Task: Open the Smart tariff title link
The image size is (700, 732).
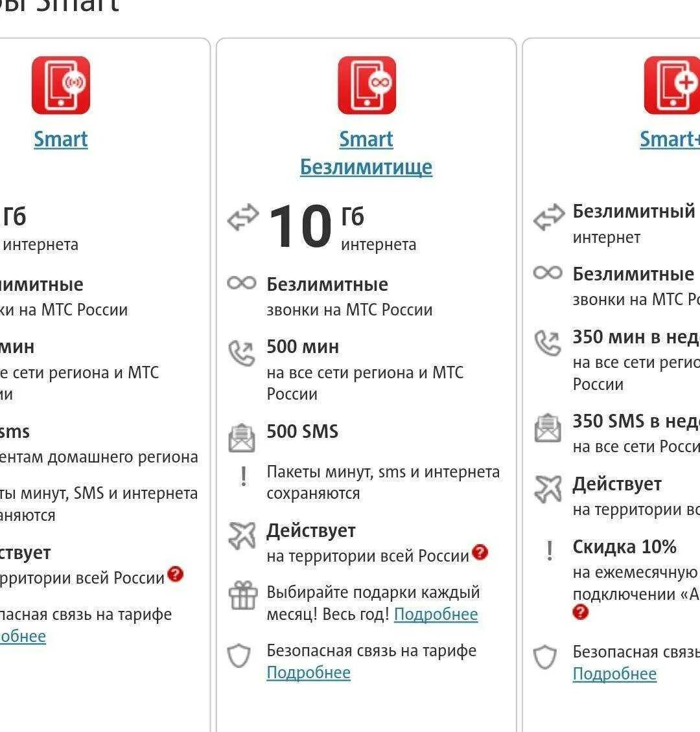Action: (x=61, y=139)
